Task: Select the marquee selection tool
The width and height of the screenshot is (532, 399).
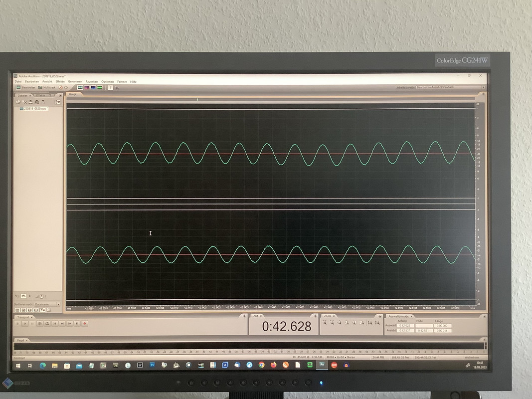Action: click(x=117, y=88)
